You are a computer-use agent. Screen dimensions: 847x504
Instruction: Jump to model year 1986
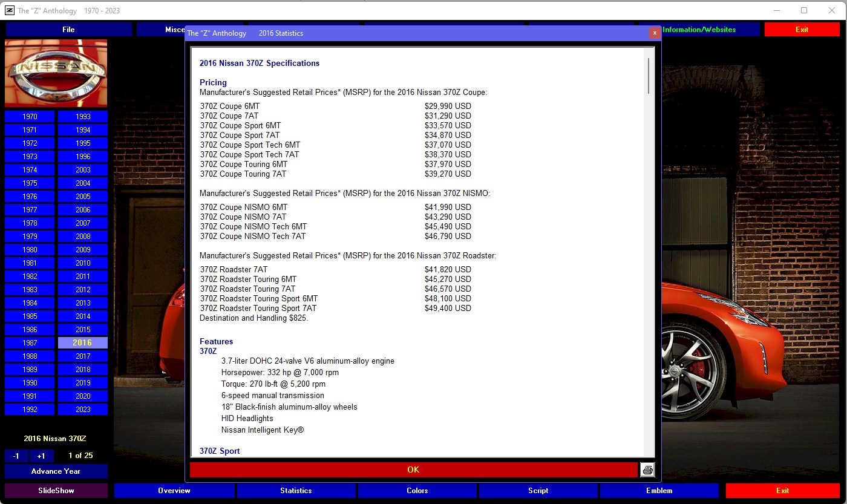coord(30,330)
